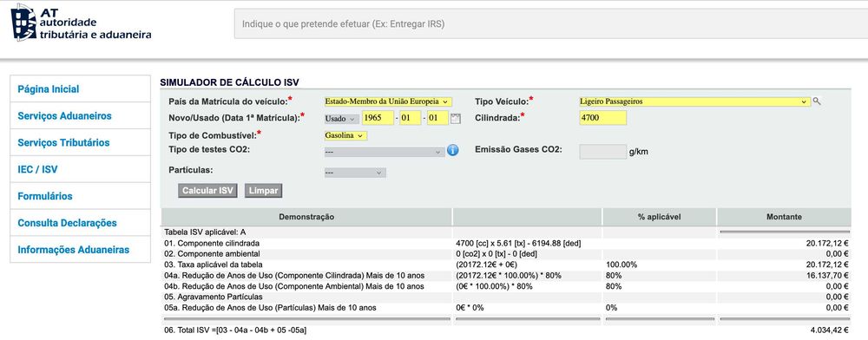
Task: Click the 04a Redução Componente Cilindrada row label
Action: [x=294, y=275]
